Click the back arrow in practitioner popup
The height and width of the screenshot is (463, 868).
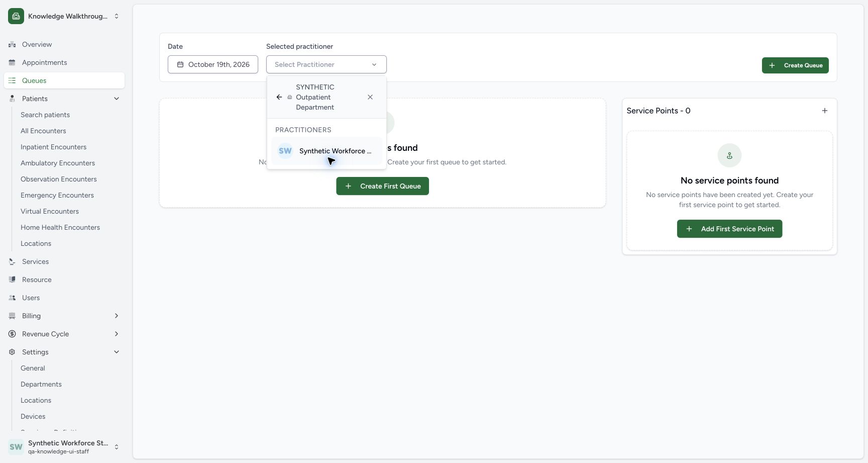point(279,97)
